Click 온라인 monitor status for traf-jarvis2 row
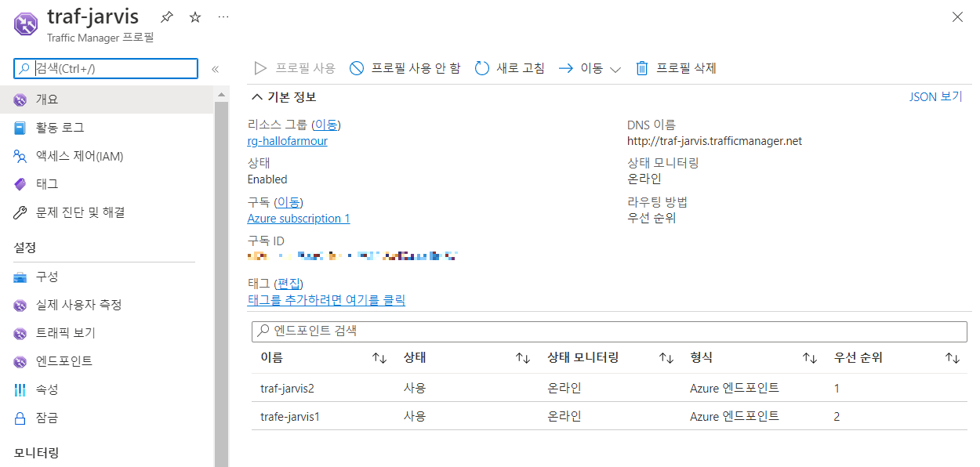 pos(564,389)
